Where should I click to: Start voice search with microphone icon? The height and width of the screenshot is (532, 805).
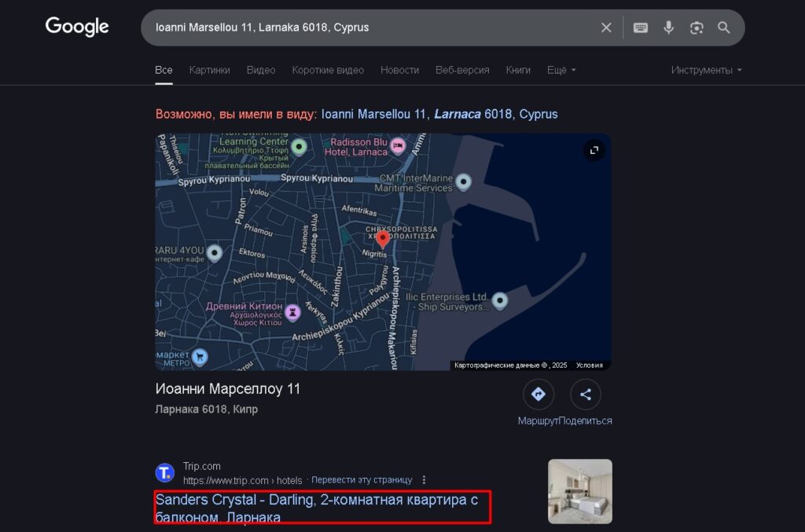tap(668, 28)
